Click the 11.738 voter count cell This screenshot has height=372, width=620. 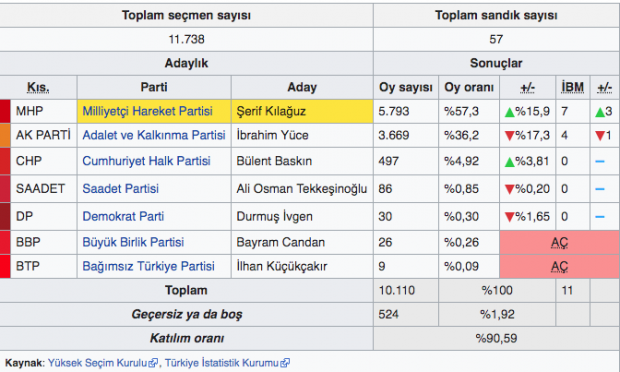pyautogui.click(x=186, y=39)
